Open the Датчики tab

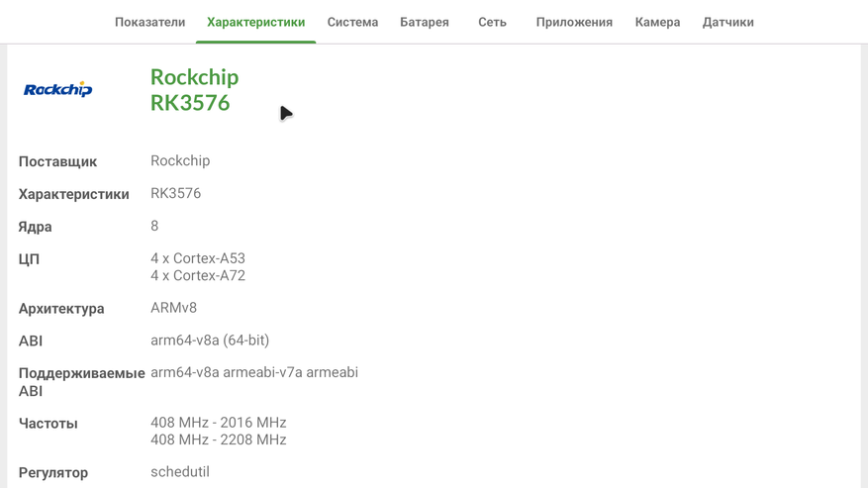727,22
